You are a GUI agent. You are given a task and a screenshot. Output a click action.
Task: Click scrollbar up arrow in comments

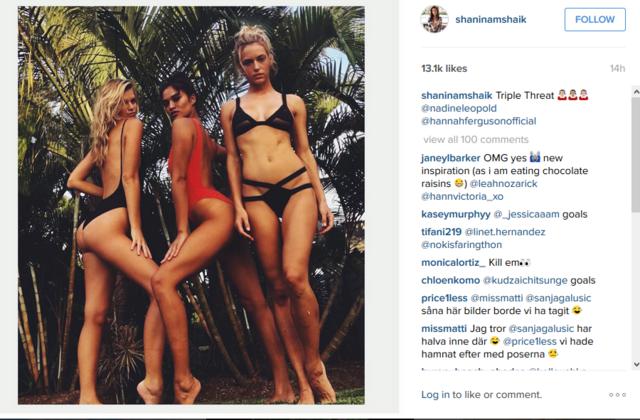click(636, 92)
